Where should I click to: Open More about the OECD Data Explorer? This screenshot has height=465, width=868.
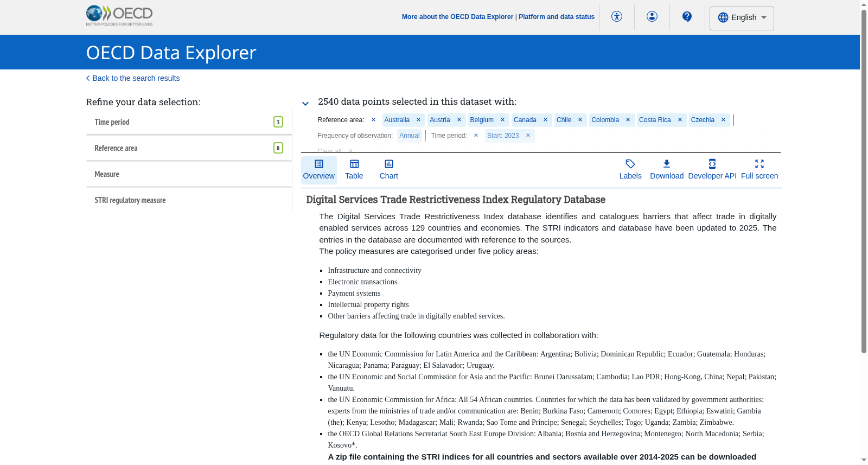click(457, 17)
